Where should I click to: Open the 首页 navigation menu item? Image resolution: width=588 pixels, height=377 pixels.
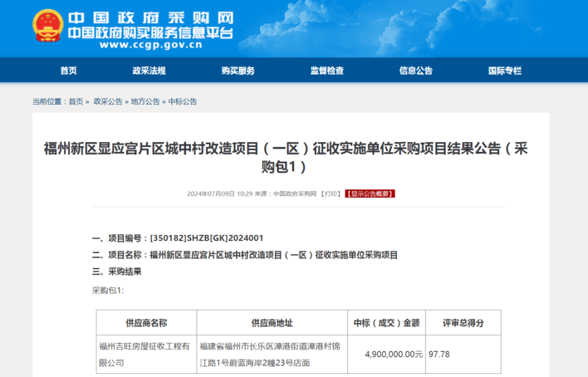(x=68, y=70)
